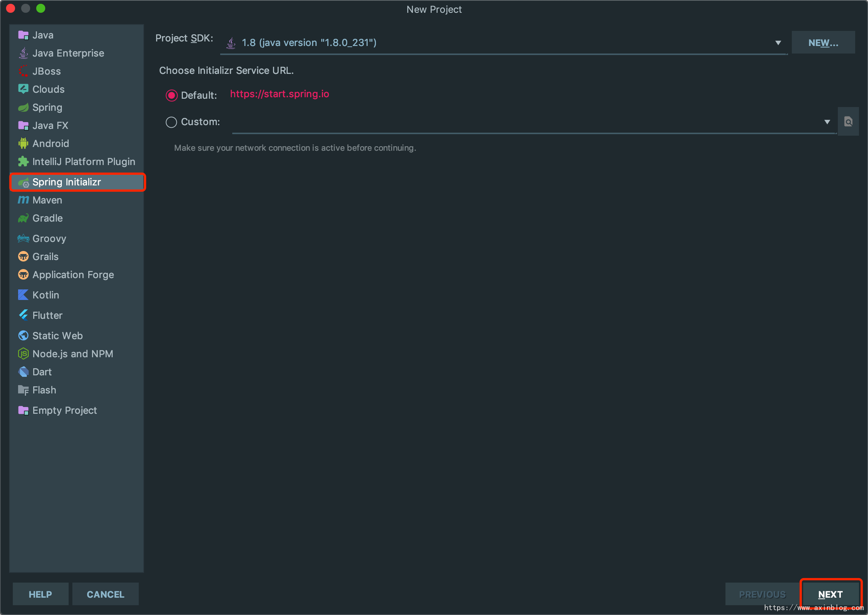
Task: Pick the IntelliJ Platform Plugin entry label
Action: point(84,162)
